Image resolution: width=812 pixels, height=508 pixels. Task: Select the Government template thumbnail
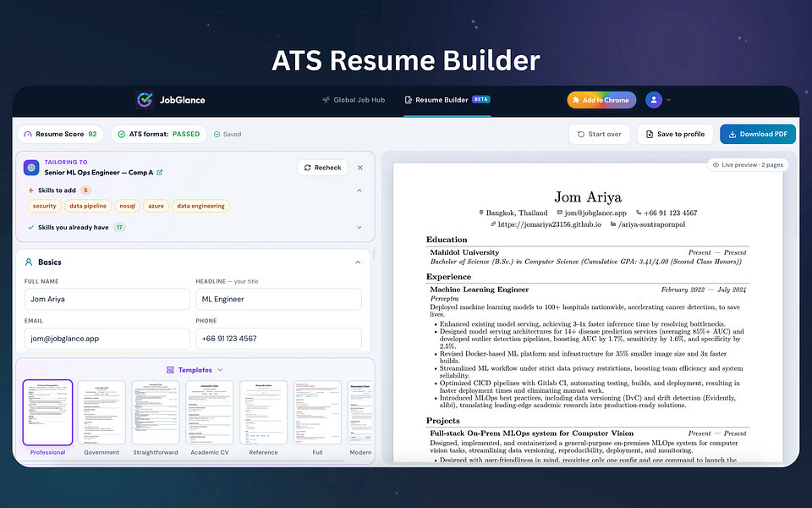(x=101, y=412)
